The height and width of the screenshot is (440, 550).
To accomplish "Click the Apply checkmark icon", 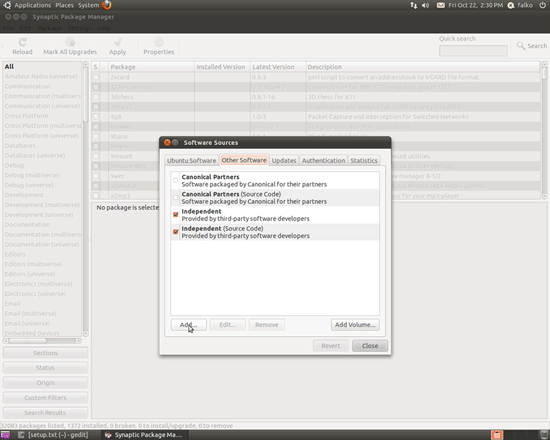I will point(118,42).
